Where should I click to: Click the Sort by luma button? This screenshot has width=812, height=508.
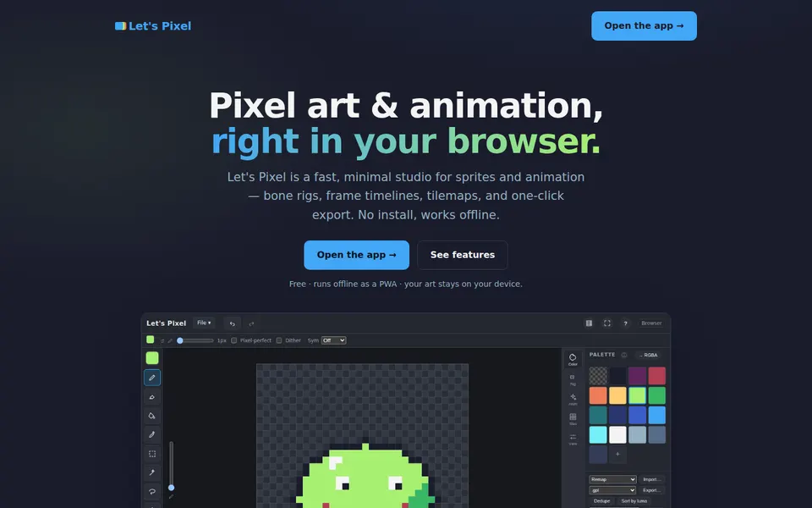pyautogui.click(x=634, y=501)
